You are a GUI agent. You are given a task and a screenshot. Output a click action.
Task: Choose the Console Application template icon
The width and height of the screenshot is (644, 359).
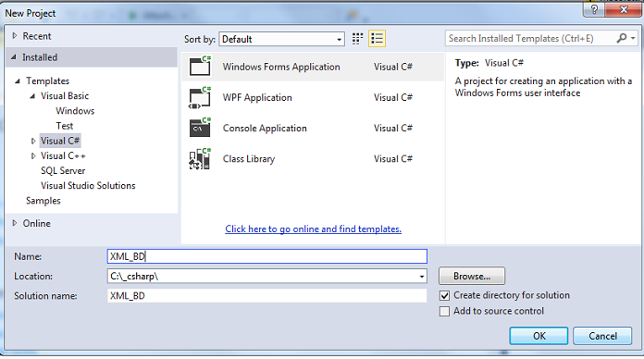tap(200, 128)
